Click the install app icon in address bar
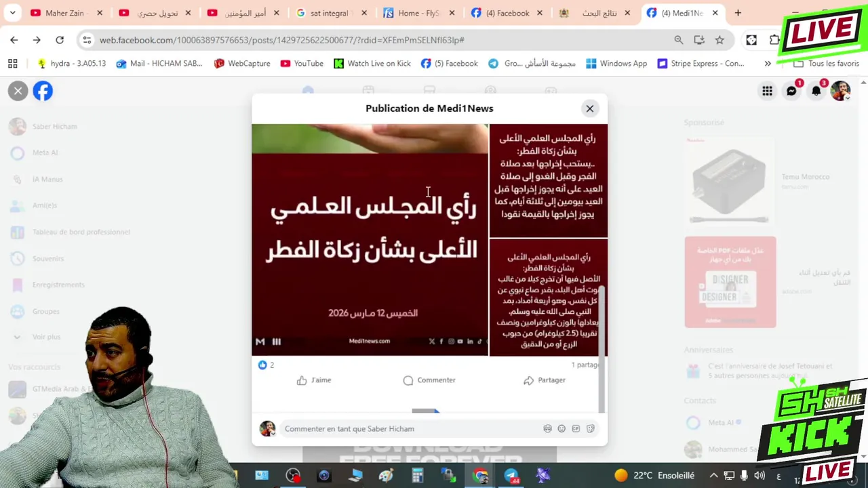This screenshot has height=488, width=868. pyautogui.click(x=699, y=40)
